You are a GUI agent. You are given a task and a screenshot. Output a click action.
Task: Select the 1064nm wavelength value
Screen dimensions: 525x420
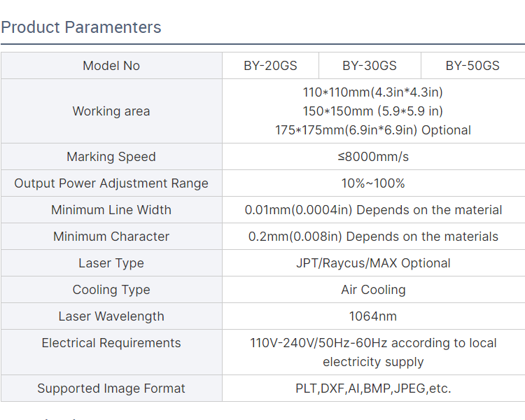click(373, 316)
